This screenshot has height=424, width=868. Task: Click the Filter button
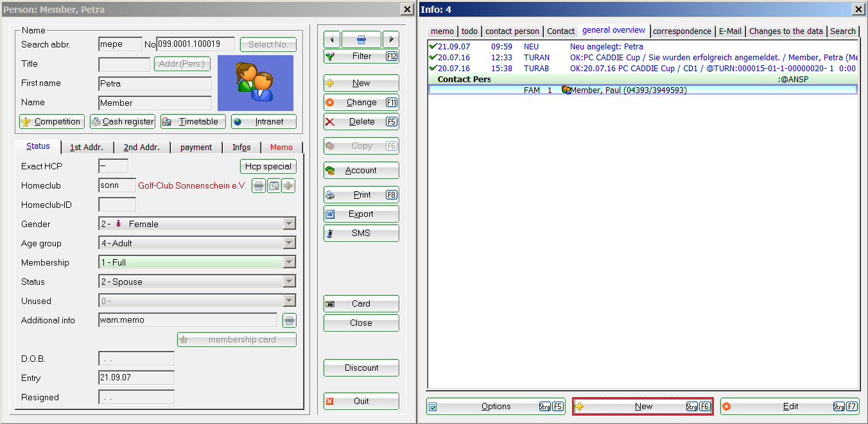tap(361, 56)
